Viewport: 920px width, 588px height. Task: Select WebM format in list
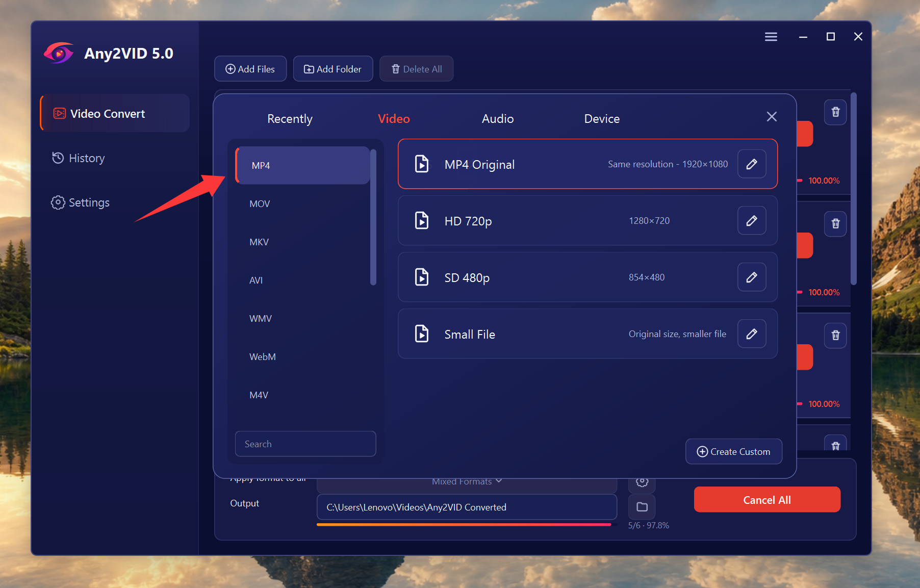tap(303, 357)
